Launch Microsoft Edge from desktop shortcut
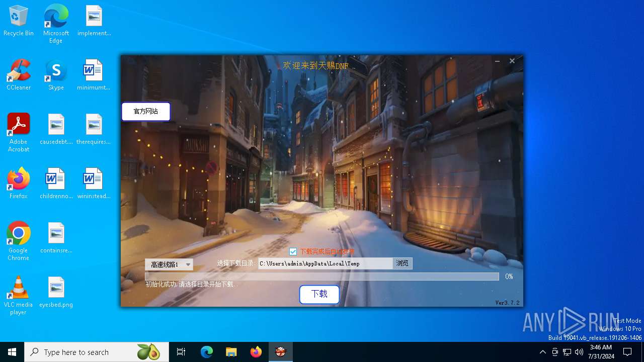The height and width of the screenshot is (362, 644). 56,24
